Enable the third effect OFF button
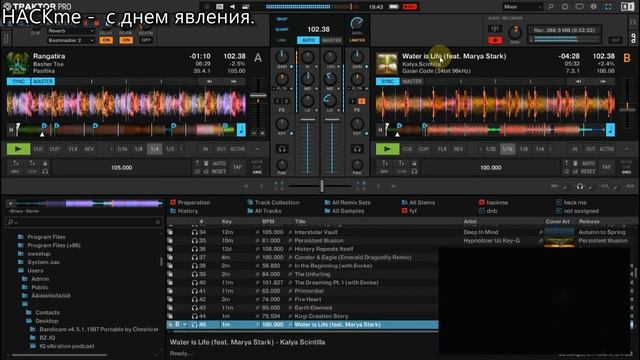 [x=146, y=40]
